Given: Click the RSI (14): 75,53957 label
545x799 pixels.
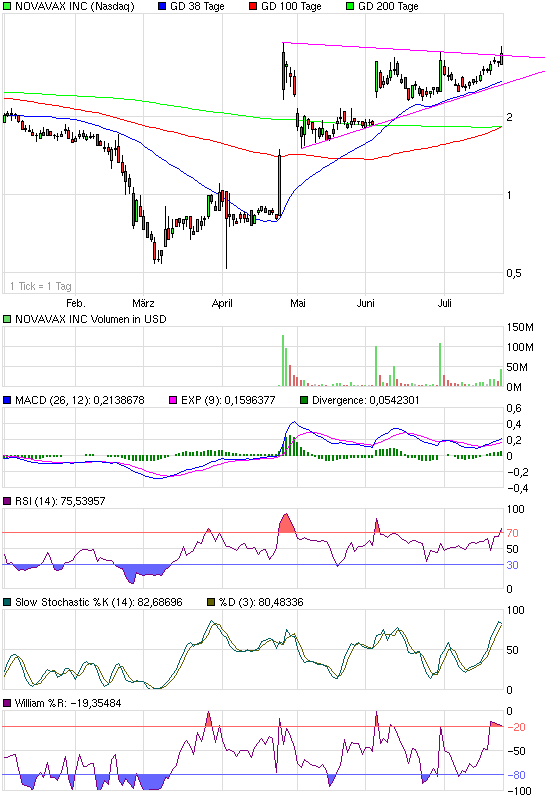Looking at the screenshot, I should coord(60,501).
